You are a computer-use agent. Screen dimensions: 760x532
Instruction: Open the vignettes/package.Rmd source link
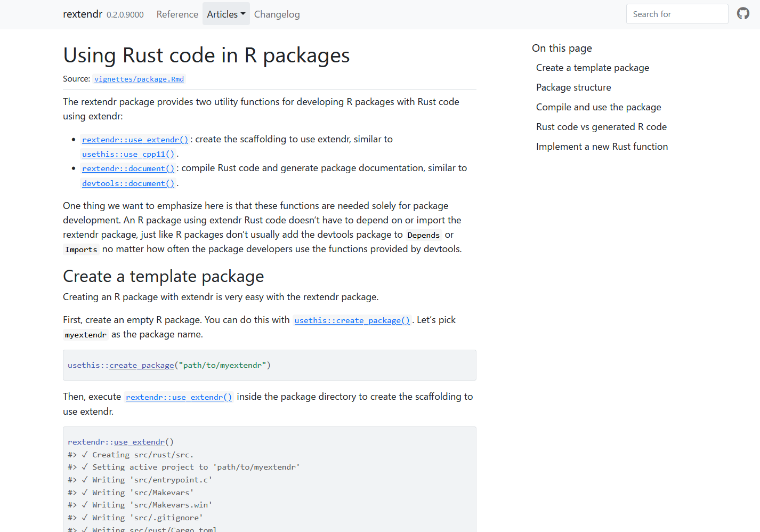(139, 79)
